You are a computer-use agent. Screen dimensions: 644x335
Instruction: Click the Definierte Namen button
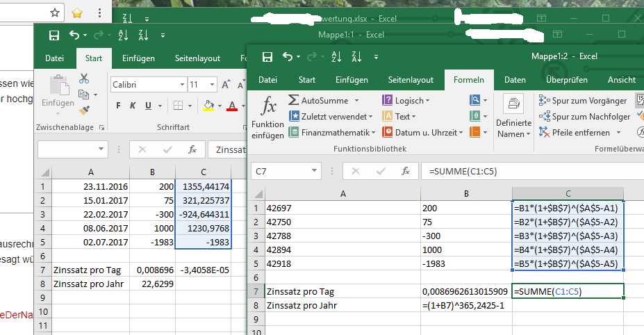pos(513,116)
